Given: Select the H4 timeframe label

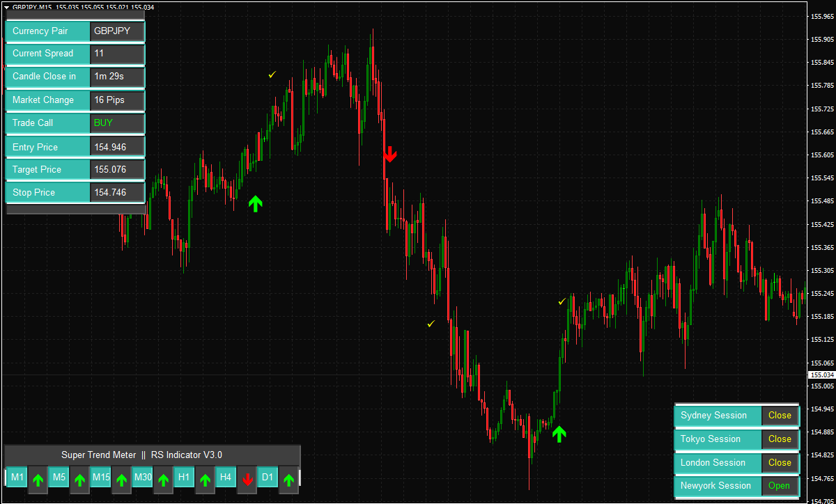Looking at the screenshot, I should (226, 477).
